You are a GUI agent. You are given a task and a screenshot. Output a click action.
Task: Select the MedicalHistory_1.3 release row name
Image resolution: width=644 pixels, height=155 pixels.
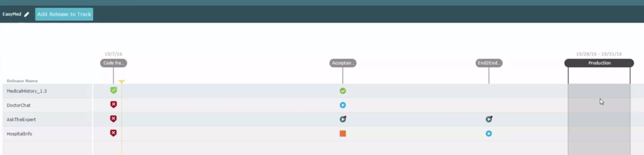(x=27, y=91)
